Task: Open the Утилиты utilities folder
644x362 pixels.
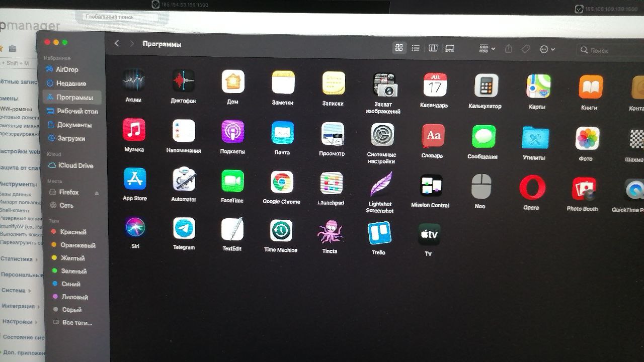Action: (x=535, y=138)
